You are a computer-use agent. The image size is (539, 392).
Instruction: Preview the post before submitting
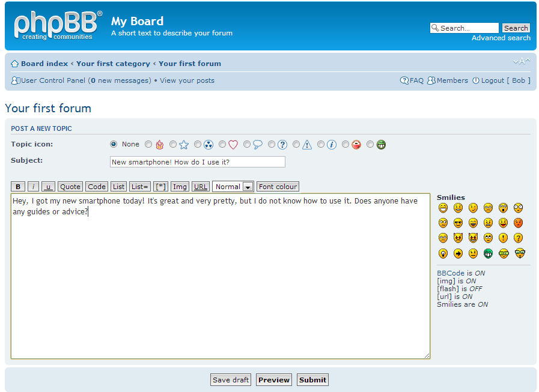point(273,379)
